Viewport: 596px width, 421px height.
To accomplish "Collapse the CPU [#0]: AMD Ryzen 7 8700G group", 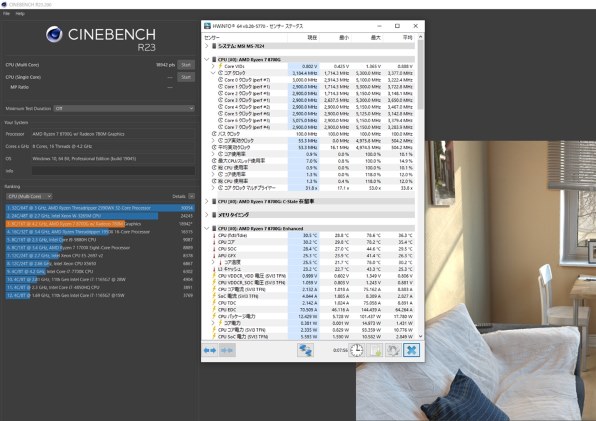I will pos(206,59).
